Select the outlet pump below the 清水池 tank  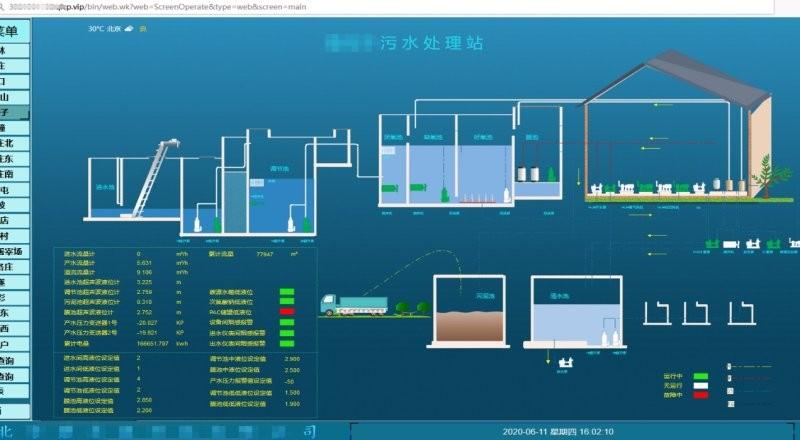click(x=565, y=362)
